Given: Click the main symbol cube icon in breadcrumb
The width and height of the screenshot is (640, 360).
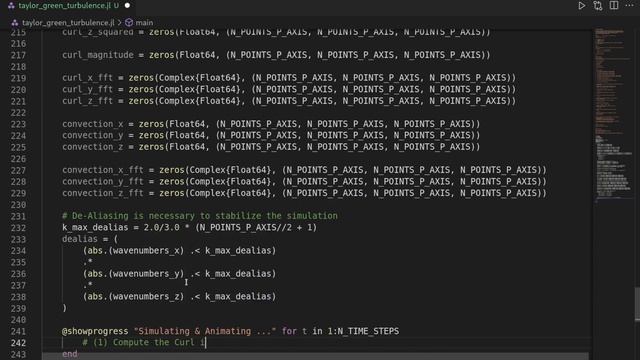Looking at the screenshot, I should 129,22.
